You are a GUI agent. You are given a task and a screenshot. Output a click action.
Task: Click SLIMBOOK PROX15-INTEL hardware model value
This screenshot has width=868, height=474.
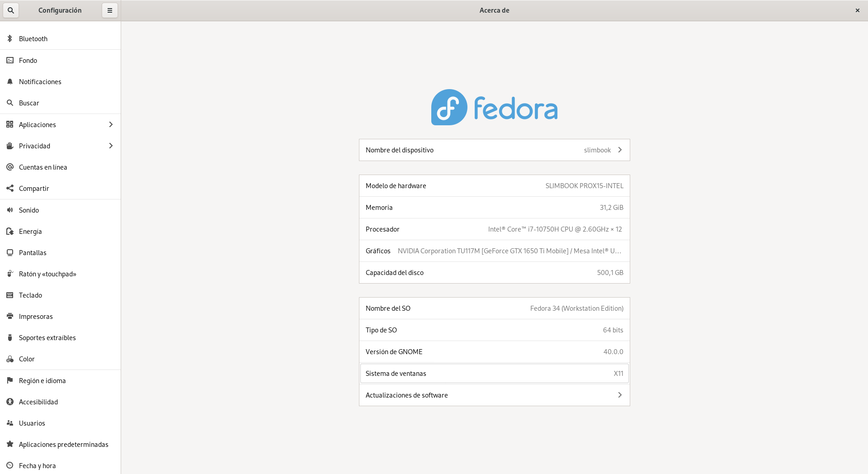click(x=584, y=186)
